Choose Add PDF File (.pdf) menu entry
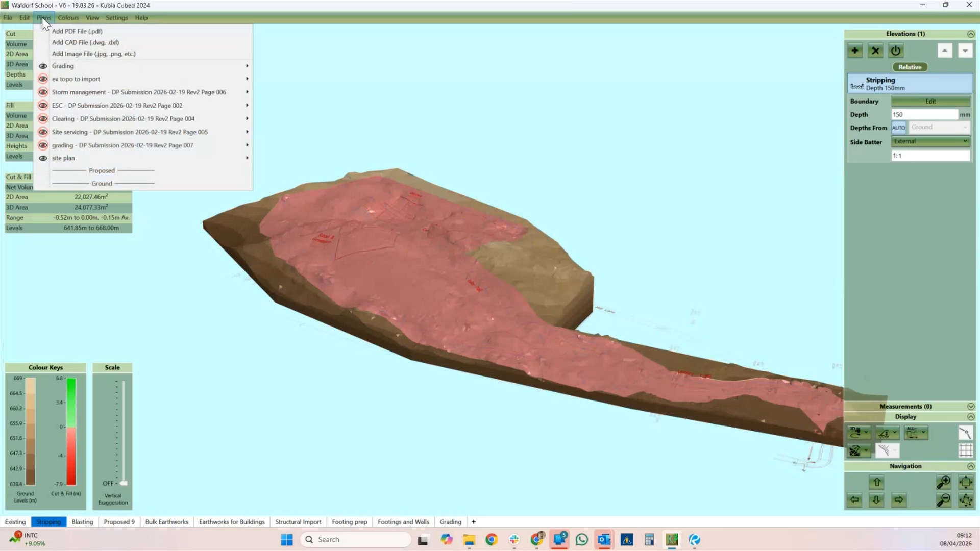 pos(77,31)
